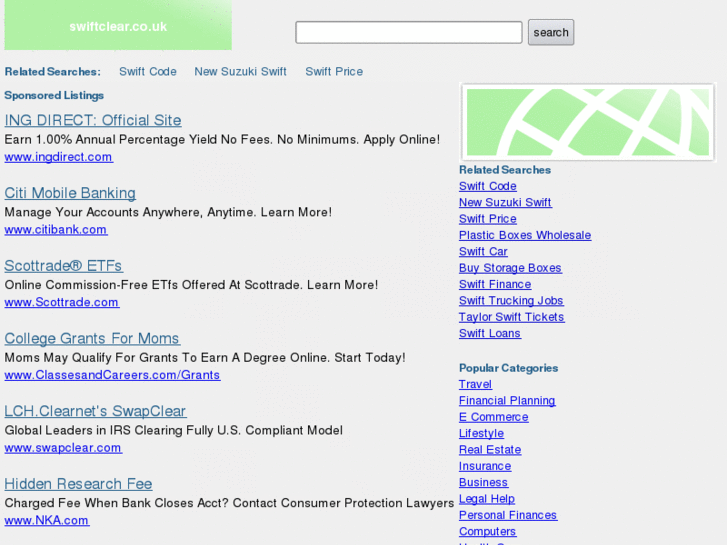Open the ING DIRECT: Official Site listing
Image resolution: width=727 pixels, height=545 pixels.
coord(93,121)
